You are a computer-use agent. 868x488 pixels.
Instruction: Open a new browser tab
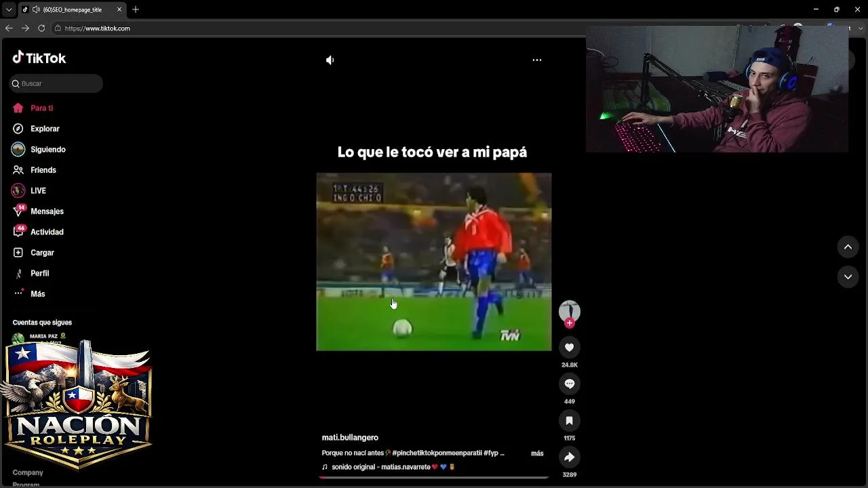136,9
